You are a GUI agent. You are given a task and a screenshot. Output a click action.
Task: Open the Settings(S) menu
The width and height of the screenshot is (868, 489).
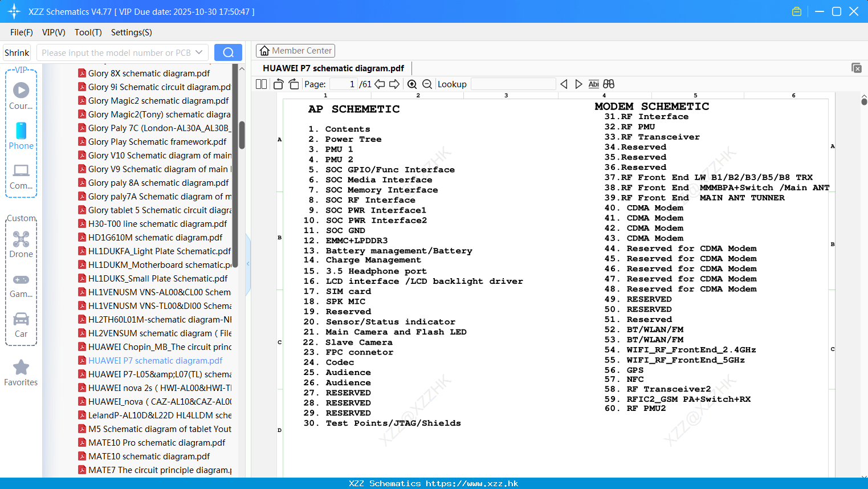[132, 32]
